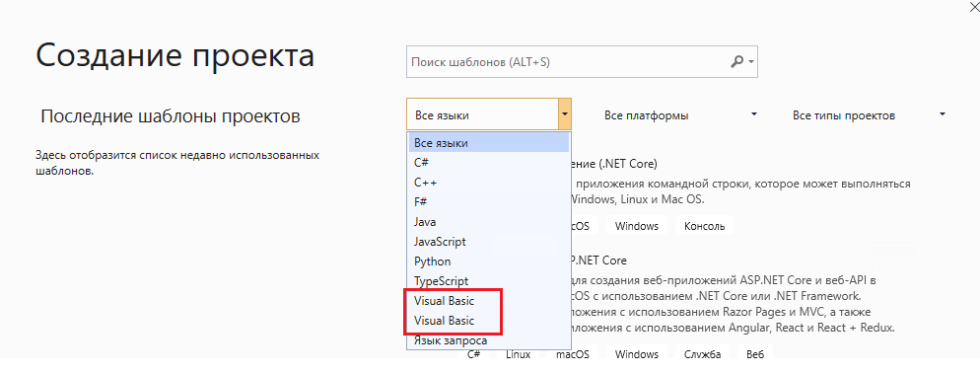Choose Python from the language list
Image resolution: width=980 pixels, height=373 pixels.
click(489, 261)
